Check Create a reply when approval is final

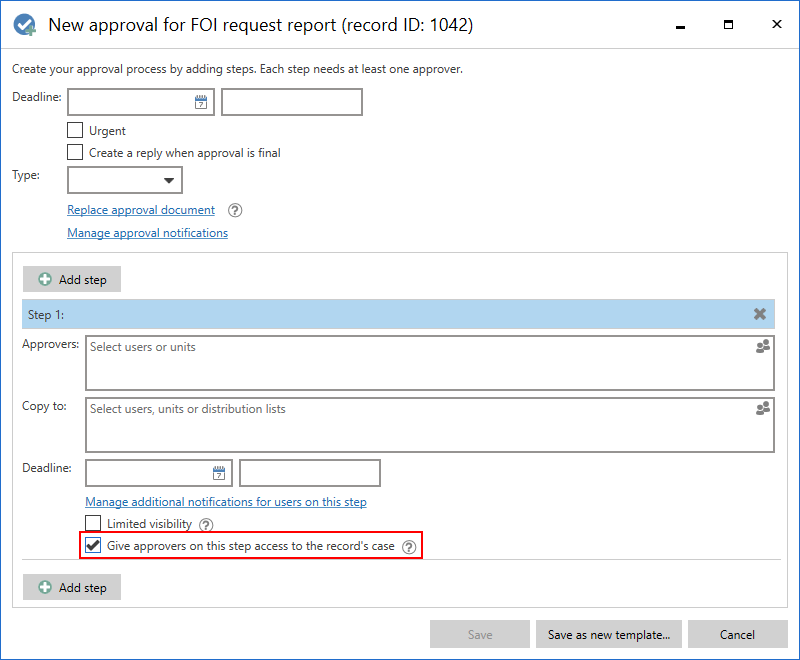coord(75,152)
